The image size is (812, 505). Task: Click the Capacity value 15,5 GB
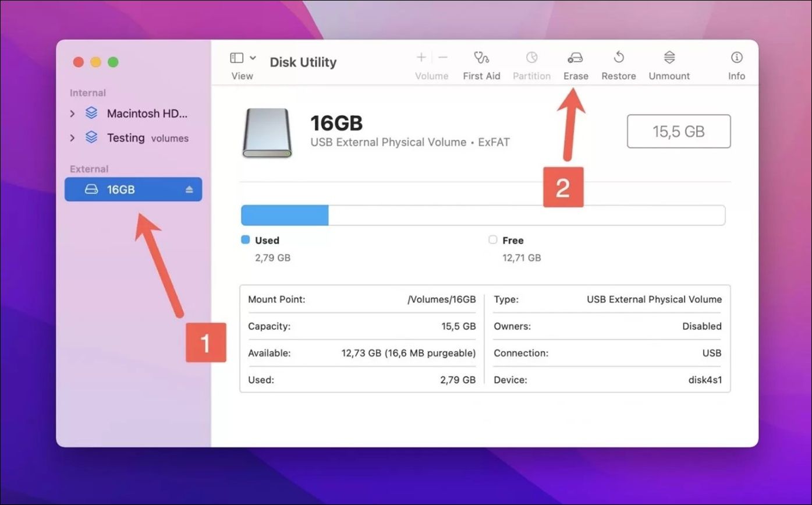click(459, 326)
